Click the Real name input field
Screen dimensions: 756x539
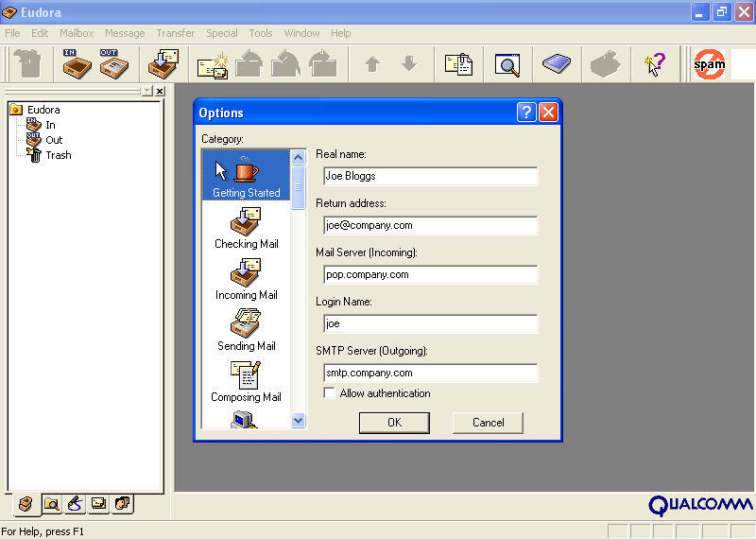(431, 176)
